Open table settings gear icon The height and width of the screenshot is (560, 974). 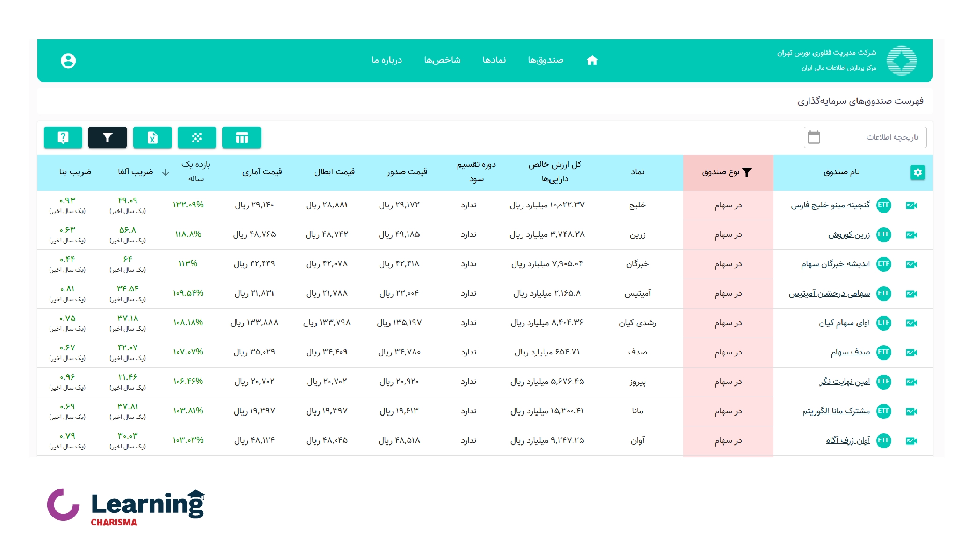[917, 172]
